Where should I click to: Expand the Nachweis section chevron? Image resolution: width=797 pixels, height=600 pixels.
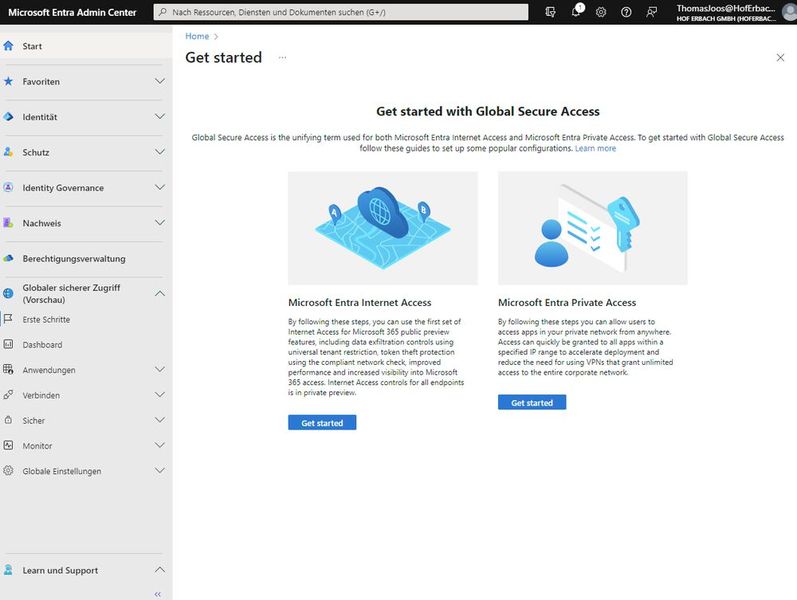pos(160,223)
